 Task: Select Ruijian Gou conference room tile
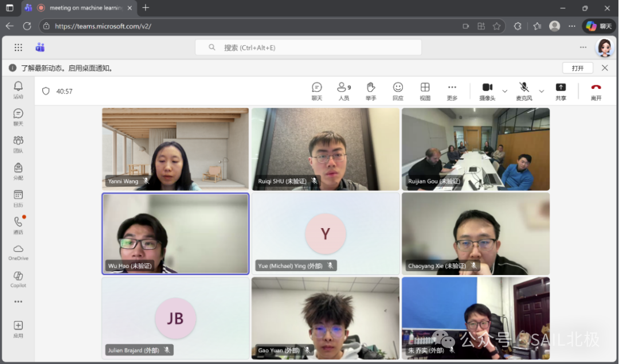coord(475,149)
